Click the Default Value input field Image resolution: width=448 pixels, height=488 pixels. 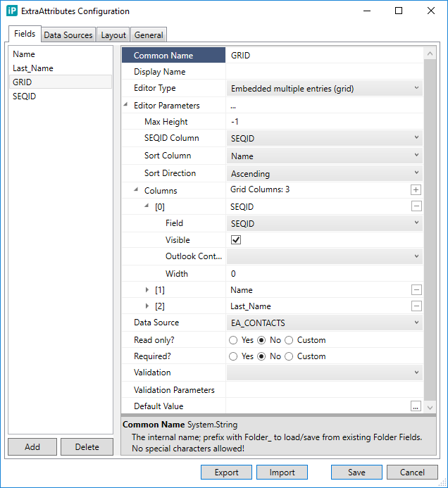tap(318, 406)
